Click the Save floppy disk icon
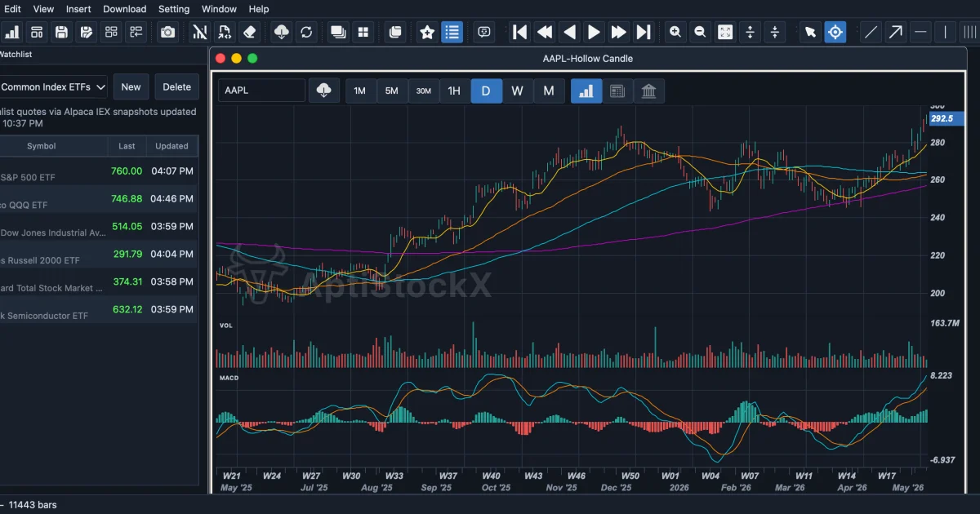Image resolution: width=980 pixels, height=514 pixels. point(61,32)
